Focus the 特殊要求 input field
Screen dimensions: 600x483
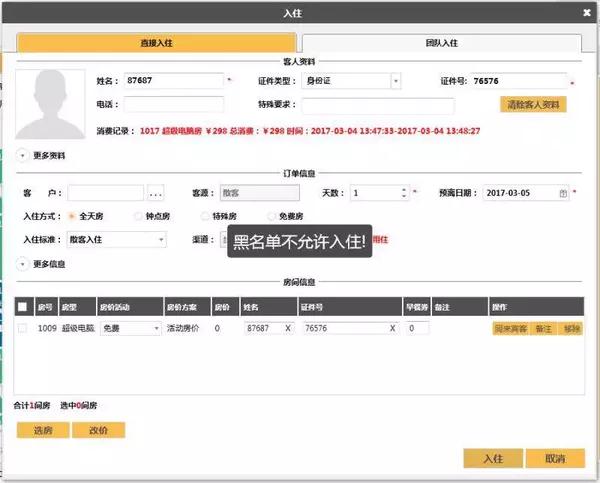pyautogui.click(x=378, y=106)
